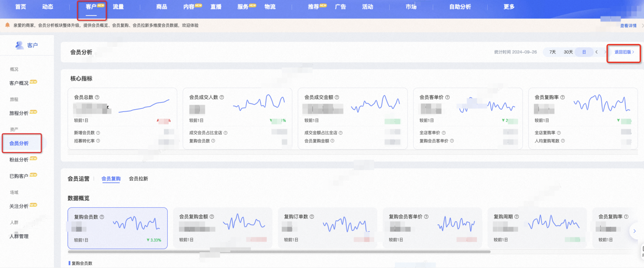644x268 pixels.
Task: Click help icon next to 招募转化率
Action: coord(98,141)
